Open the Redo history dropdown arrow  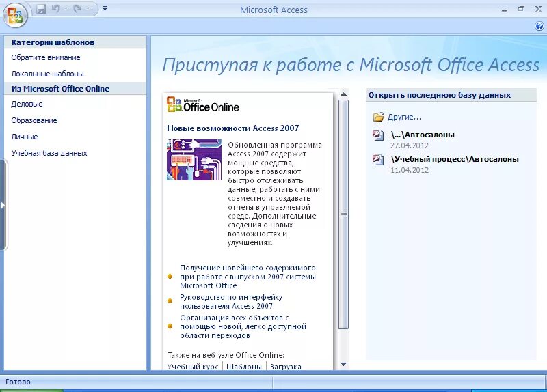[88, 9]
